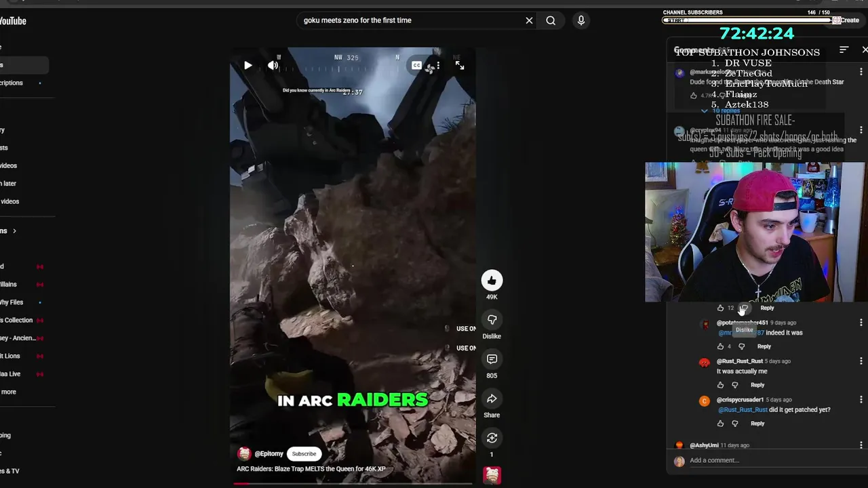Reply to potatomasher451's comment
Viewport: 868px width, 488px height.
pyautogui.click(x=764, y=346)
